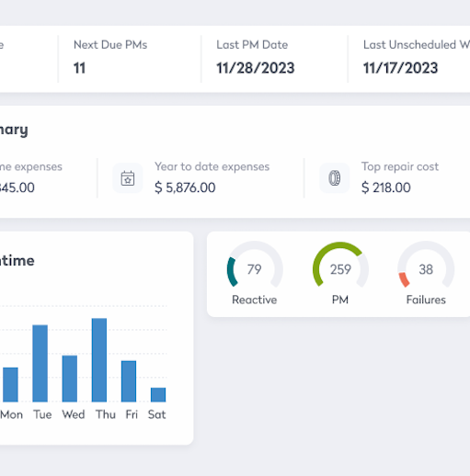Click the date 11/28/2023

256,68
